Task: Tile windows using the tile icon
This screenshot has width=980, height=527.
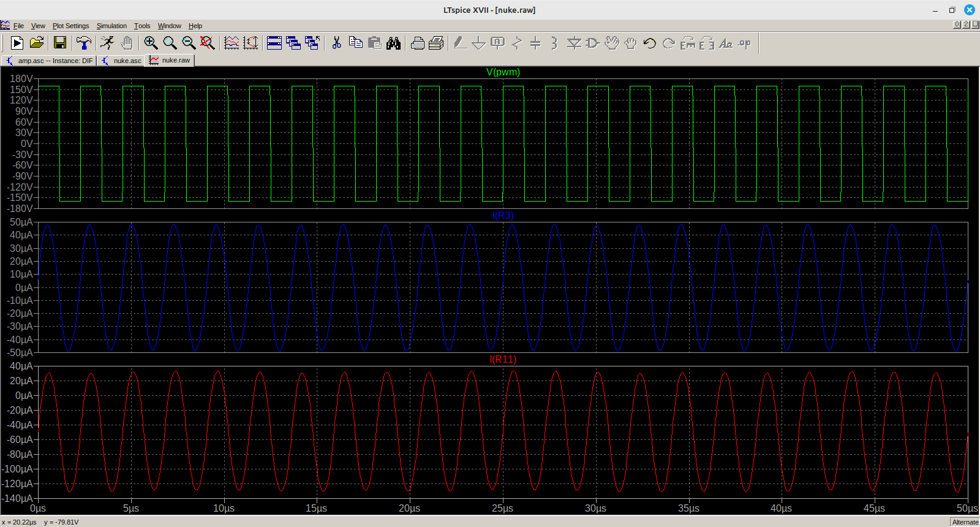Action: [x=274, y=43]
